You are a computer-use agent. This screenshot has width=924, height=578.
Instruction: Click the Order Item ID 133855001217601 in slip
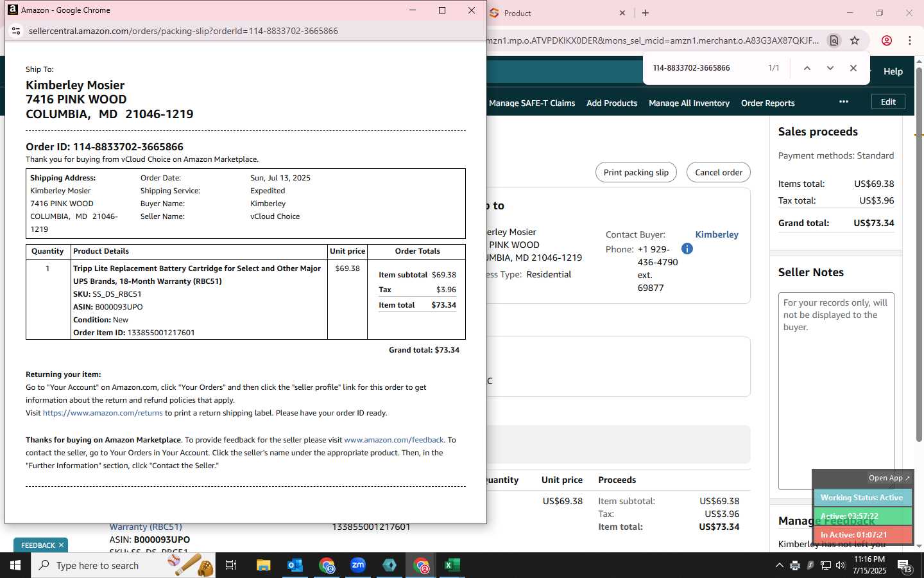pyautogui.click(x=134, y=333)
